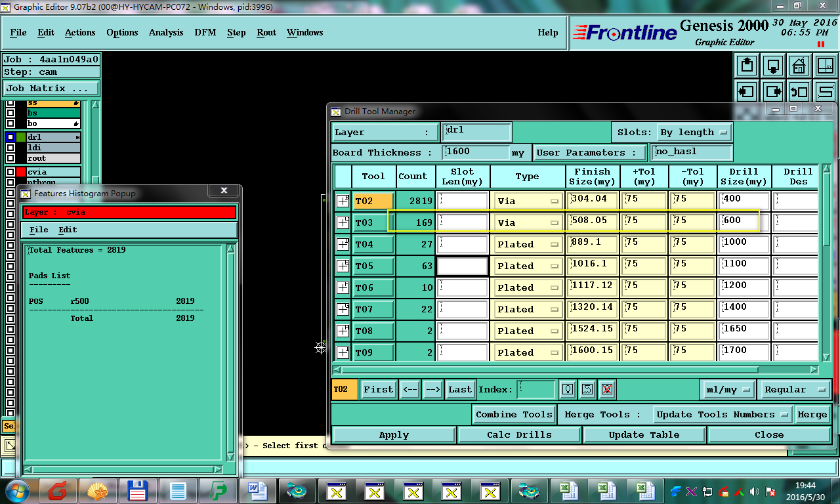
Task: Toggle the checkbox for layer drl
Action: 10,137
